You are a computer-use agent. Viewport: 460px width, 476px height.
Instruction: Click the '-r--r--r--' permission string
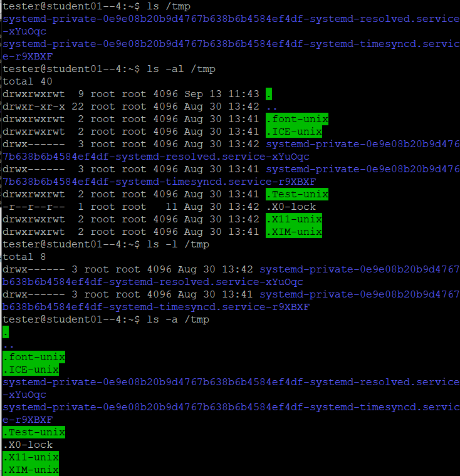coord(34,207)
